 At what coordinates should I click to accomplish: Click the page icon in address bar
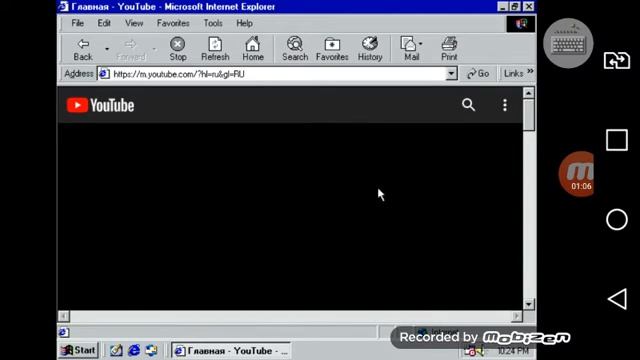point(104,74)
